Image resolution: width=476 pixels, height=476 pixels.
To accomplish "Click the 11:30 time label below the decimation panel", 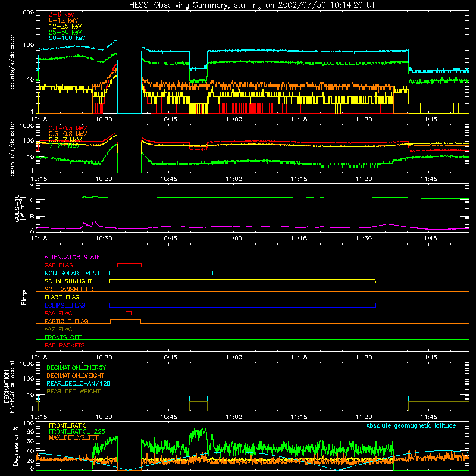I will (364, 417).
